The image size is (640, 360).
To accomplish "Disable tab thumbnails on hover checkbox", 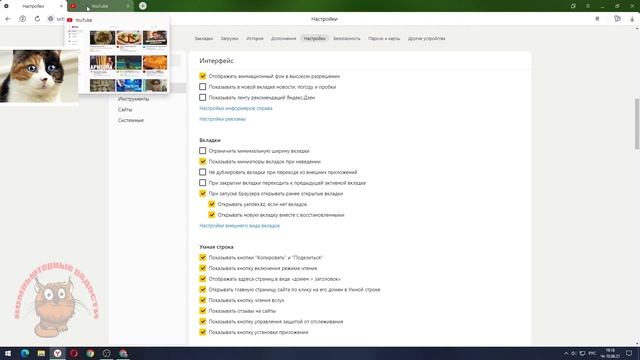I will [202, 161].
